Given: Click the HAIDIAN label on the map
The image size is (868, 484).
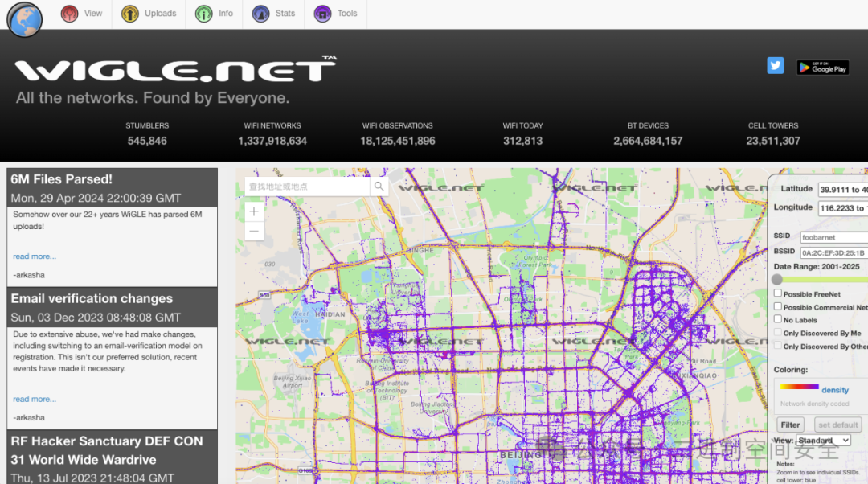Looking at the screenshot, I should pyautogui.click(x=330, y=314).
